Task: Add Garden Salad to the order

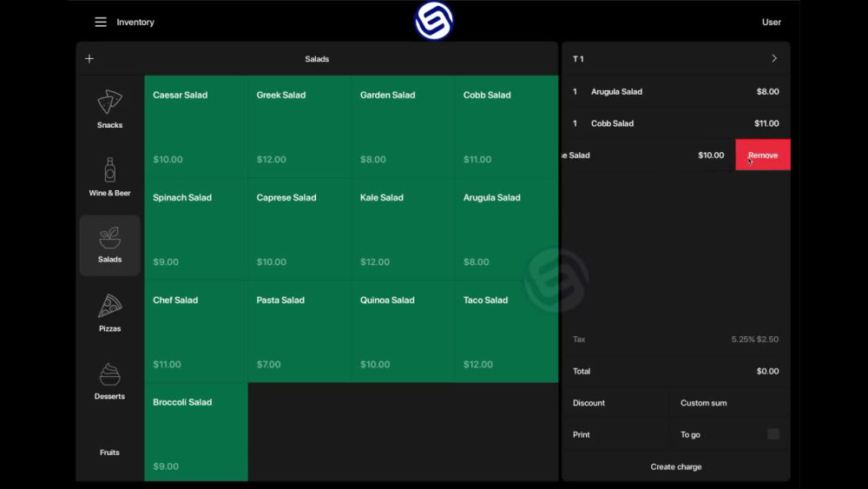Action: point(403,127)
